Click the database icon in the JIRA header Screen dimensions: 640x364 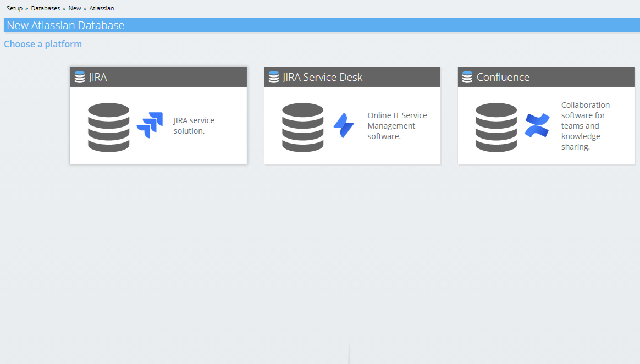pyautogui.click(x=79, y=76)
